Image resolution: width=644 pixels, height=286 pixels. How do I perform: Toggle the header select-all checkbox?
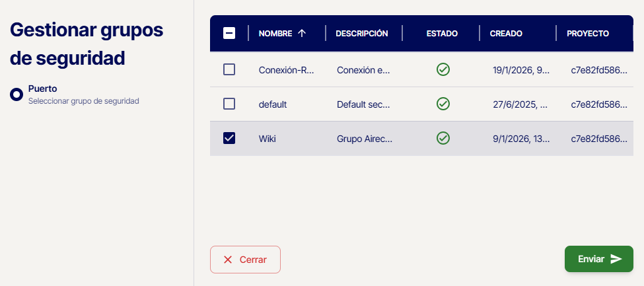coord(229,33)
